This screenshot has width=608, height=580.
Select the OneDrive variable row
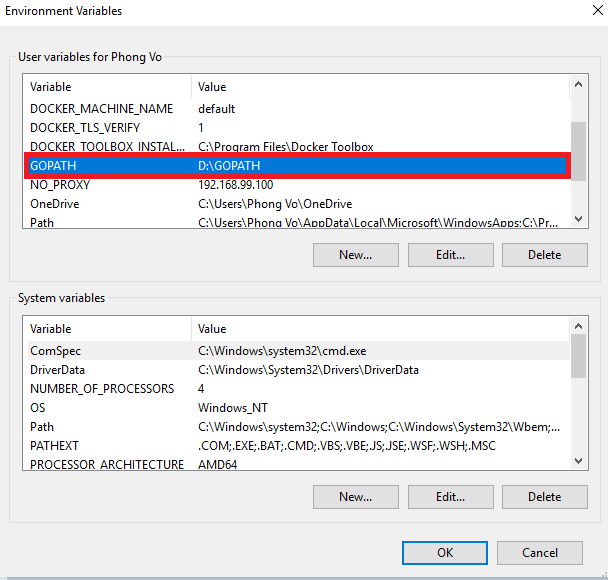tap(299, 204)
